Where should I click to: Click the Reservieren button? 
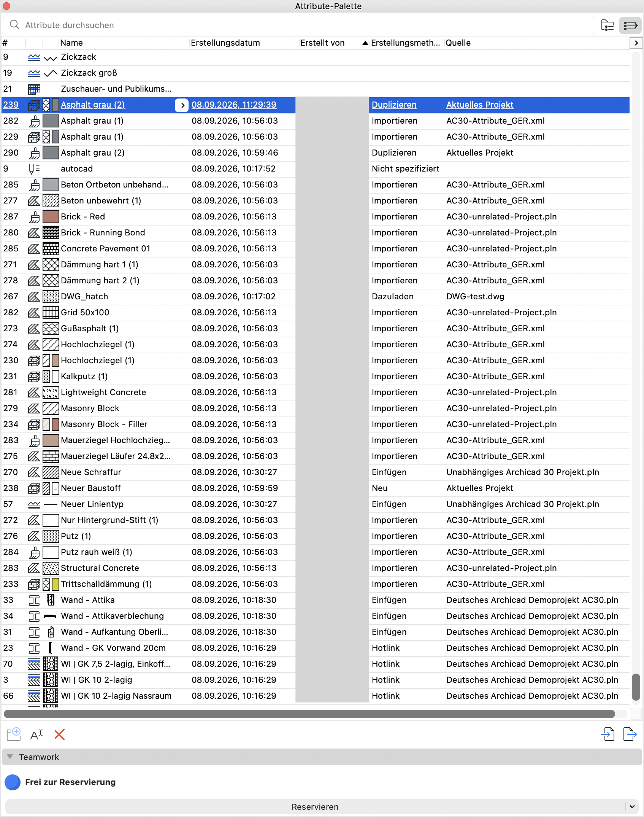click(x=315, y=807)
